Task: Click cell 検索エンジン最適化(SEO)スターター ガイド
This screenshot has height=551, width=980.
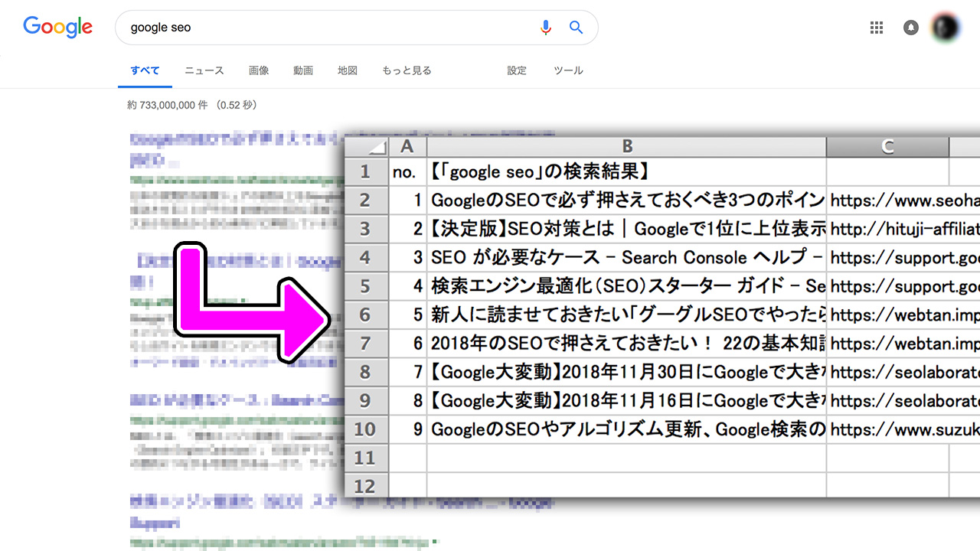Action: click(x=627, y=286)
